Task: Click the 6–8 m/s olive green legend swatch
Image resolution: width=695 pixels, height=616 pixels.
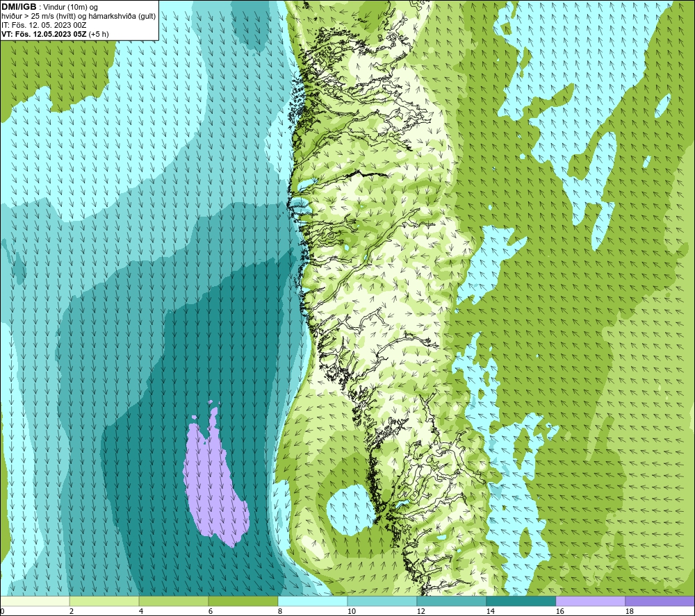Action: (x=243, y=601)
